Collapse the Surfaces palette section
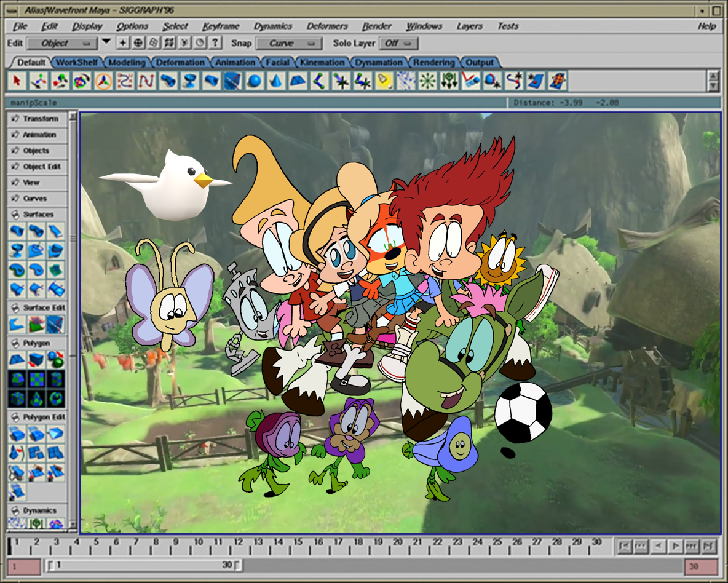Viewport: 728px width, 583px height. pos(37,214)
